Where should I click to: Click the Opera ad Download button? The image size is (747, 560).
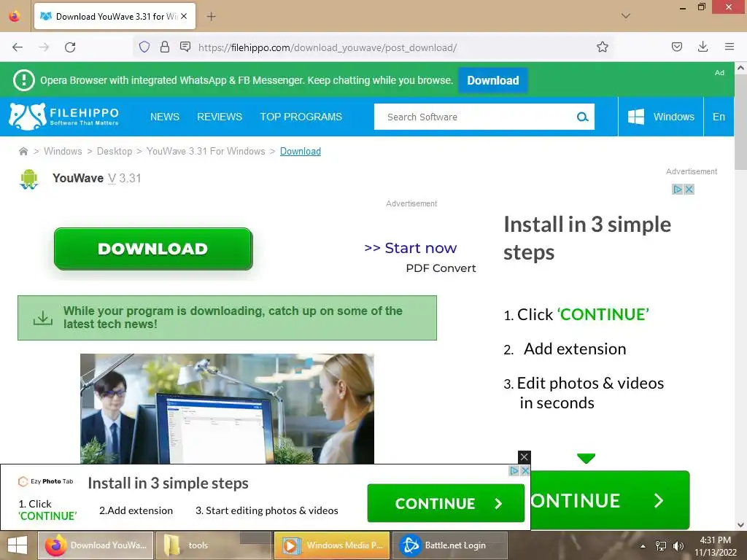click(492, 80)
